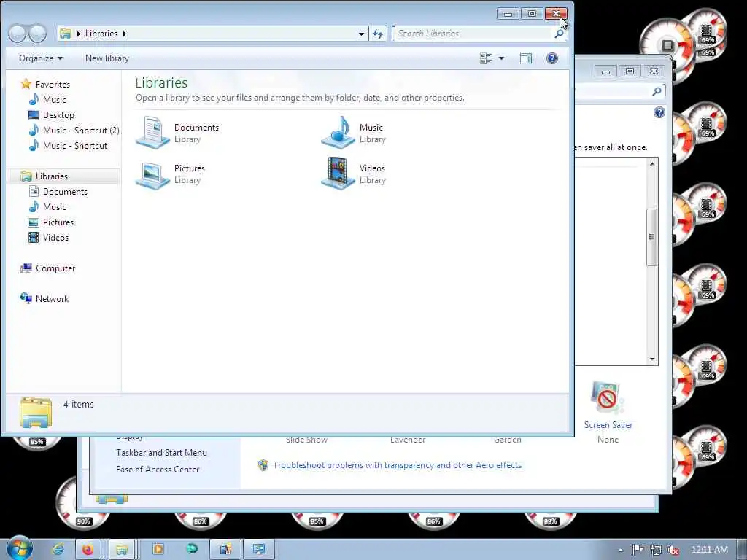
Task: Refresh the Libraries address bar
Action: pyautogui.click(x=378, y=34)
